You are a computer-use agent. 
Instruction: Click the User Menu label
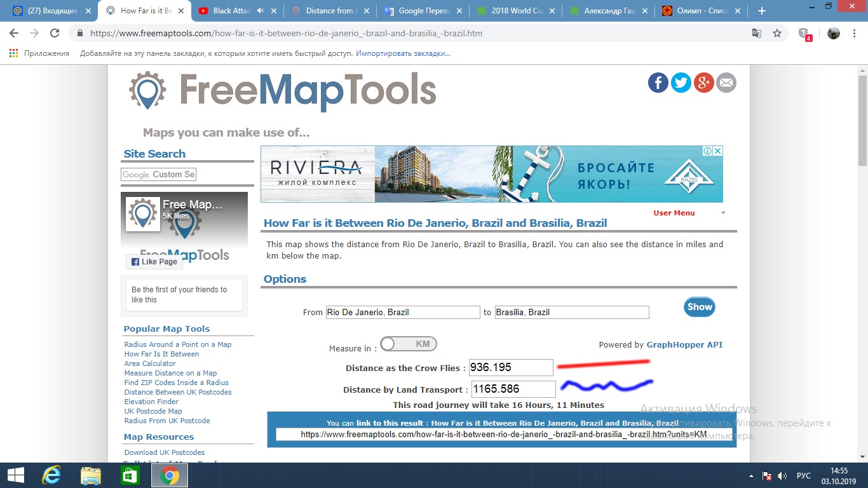tap(674, 213)
